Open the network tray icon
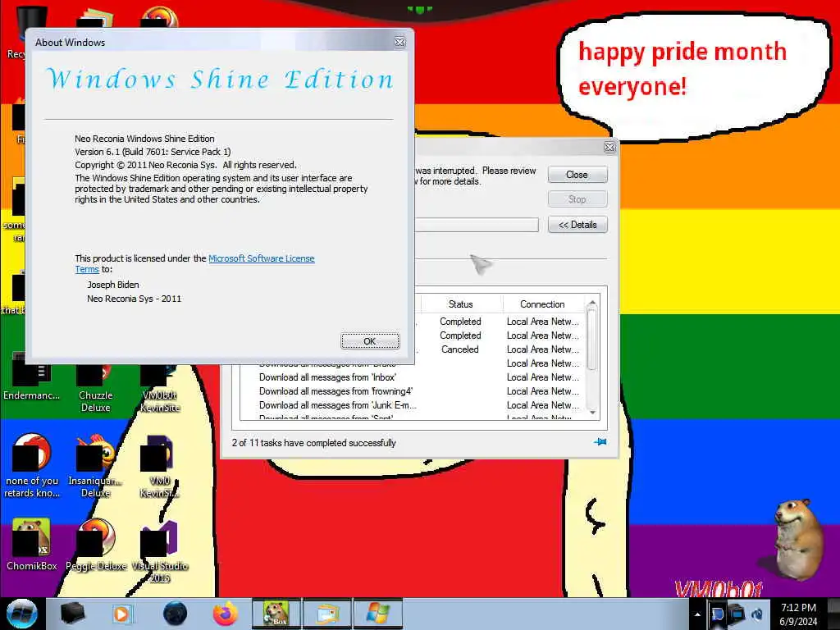Screen dimensions: 840x630 (x=737, y=614)
